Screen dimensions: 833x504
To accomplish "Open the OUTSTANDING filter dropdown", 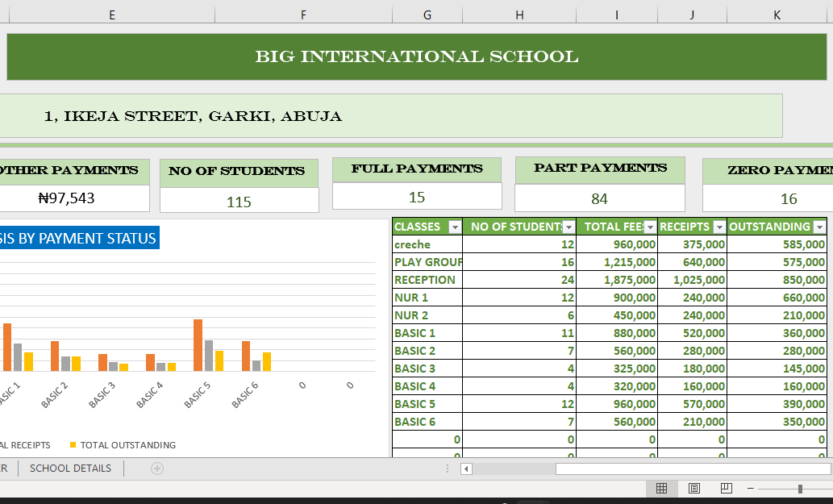I will 819,227.
